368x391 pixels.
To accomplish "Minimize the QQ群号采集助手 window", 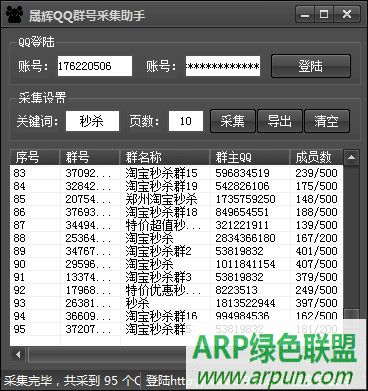I will point(305,15).
